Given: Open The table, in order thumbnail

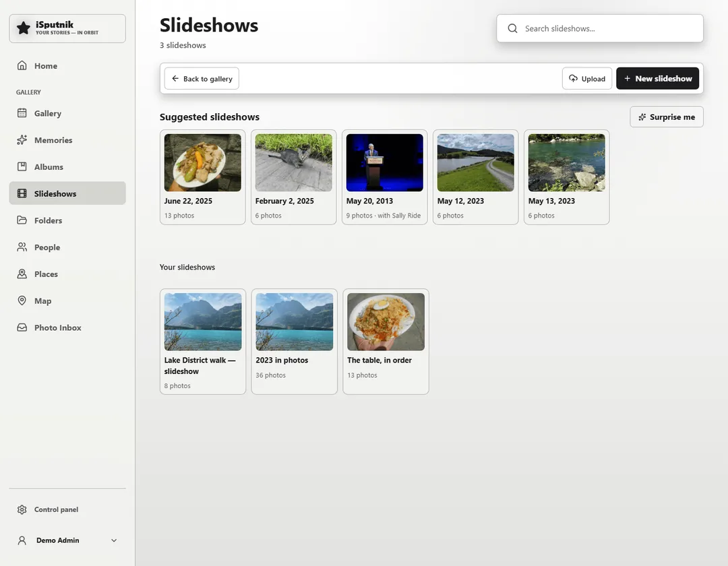Looking at the screenshot, I should [386, 321].
